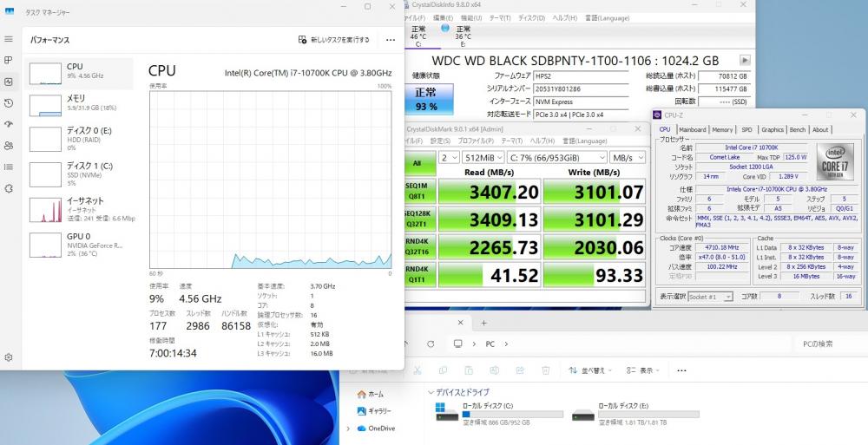
Task: Open ヘルプ(H) menu in CrystalDiskMark
Action: tap(542, 141)
